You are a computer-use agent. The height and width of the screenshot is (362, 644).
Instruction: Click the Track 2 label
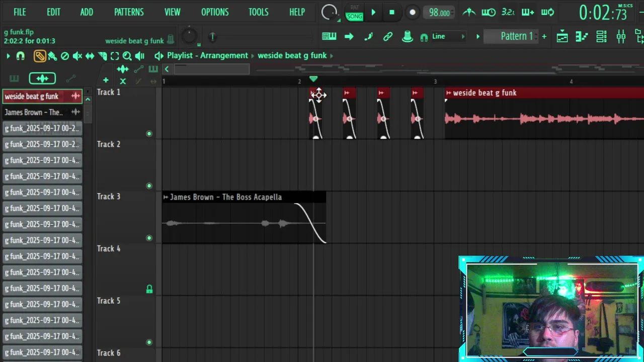[109, 144]
